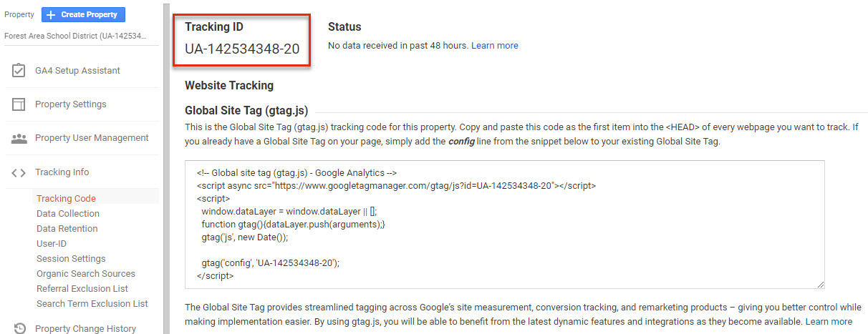Click the plus icon on Create Property

click(x=51, y=14)
